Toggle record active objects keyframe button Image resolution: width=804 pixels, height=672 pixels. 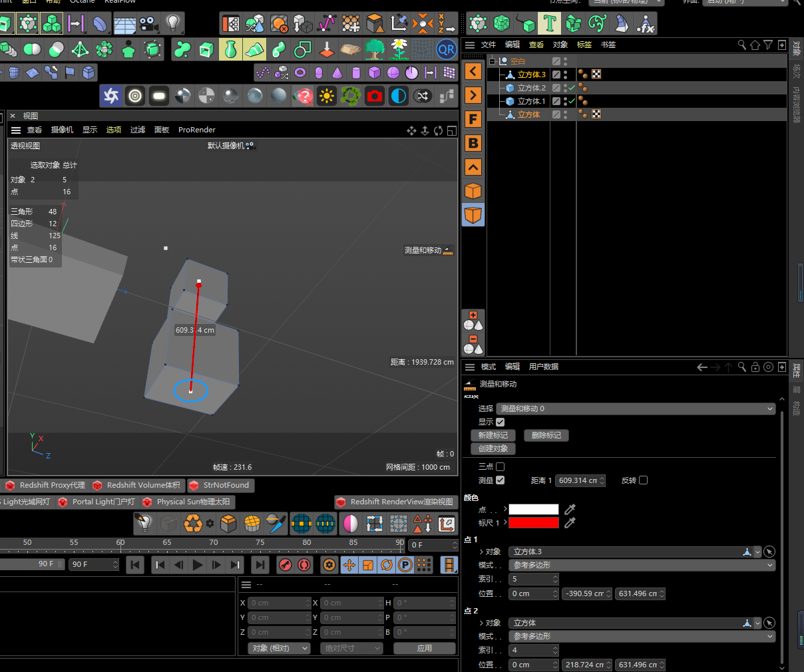(x=286, y=565)
